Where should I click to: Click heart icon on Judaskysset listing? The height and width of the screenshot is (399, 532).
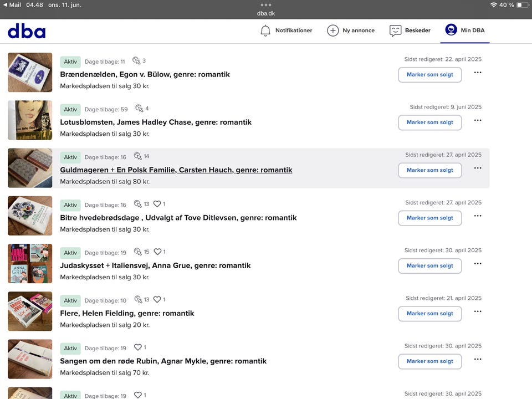[157, 252]
